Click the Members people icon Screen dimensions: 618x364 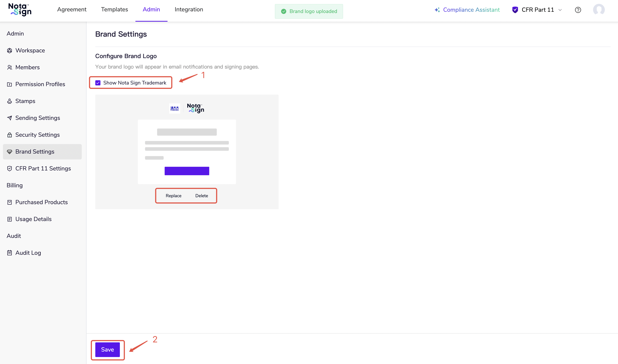(10, 67)
